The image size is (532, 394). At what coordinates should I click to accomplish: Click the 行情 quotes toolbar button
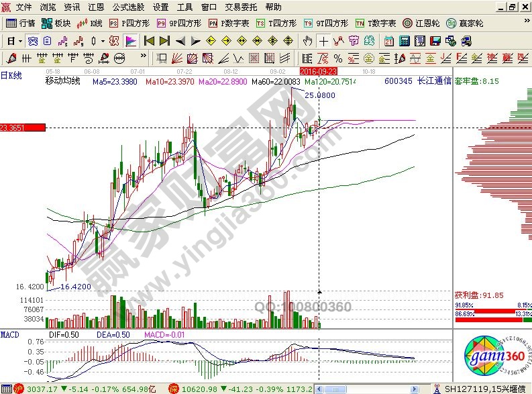click(x=21, y=23)
